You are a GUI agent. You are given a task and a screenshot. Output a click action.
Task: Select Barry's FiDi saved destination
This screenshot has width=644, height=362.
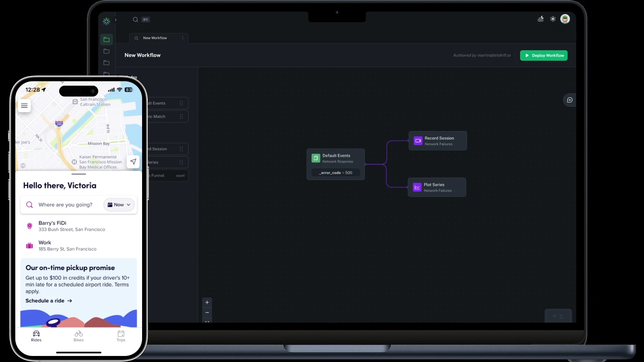79,226
